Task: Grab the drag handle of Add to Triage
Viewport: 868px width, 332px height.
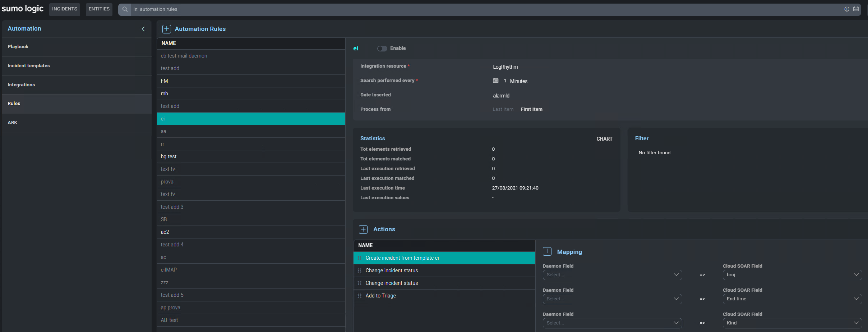Action: pos(360,296)
